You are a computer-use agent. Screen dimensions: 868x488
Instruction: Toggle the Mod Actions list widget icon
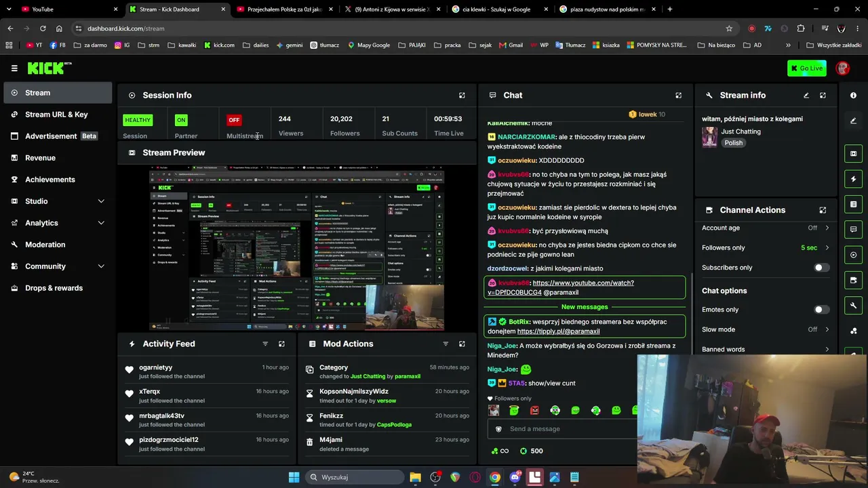click(x=853, y=204)
